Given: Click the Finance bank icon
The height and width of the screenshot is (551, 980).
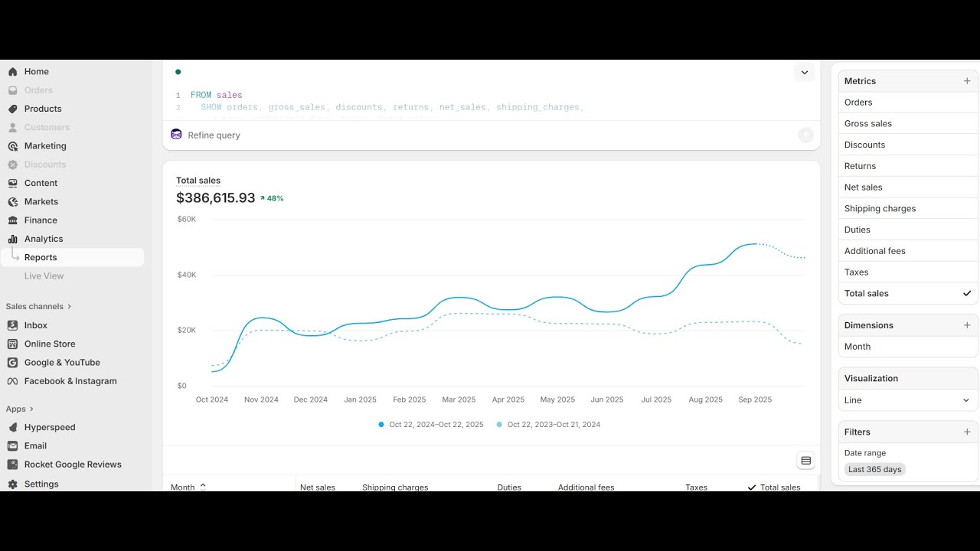Looking at the screenshot, I should pos(12,220).
